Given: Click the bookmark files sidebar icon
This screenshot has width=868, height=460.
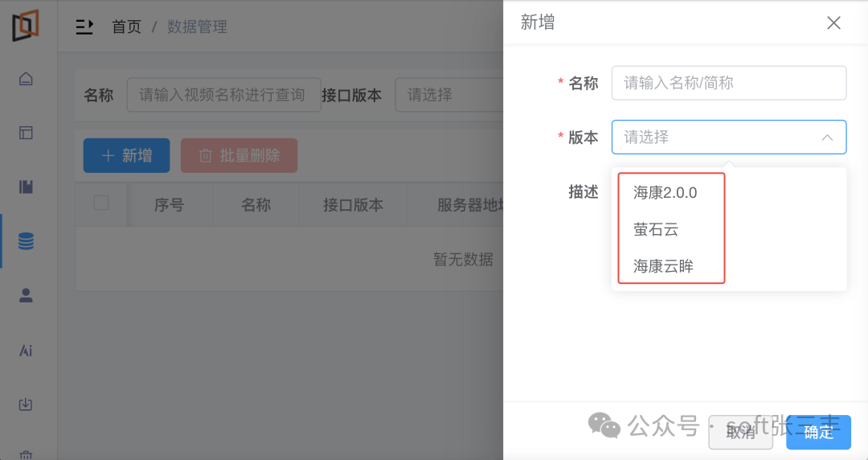Looking at the screenshot, I should (26, 187).
